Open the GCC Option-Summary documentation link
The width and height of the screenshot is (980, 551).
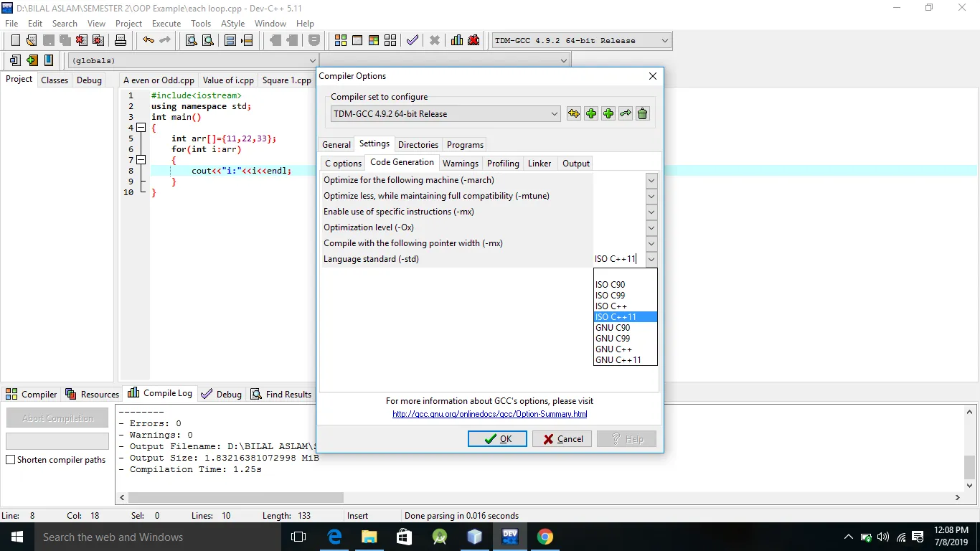click(x=490, y=414)
